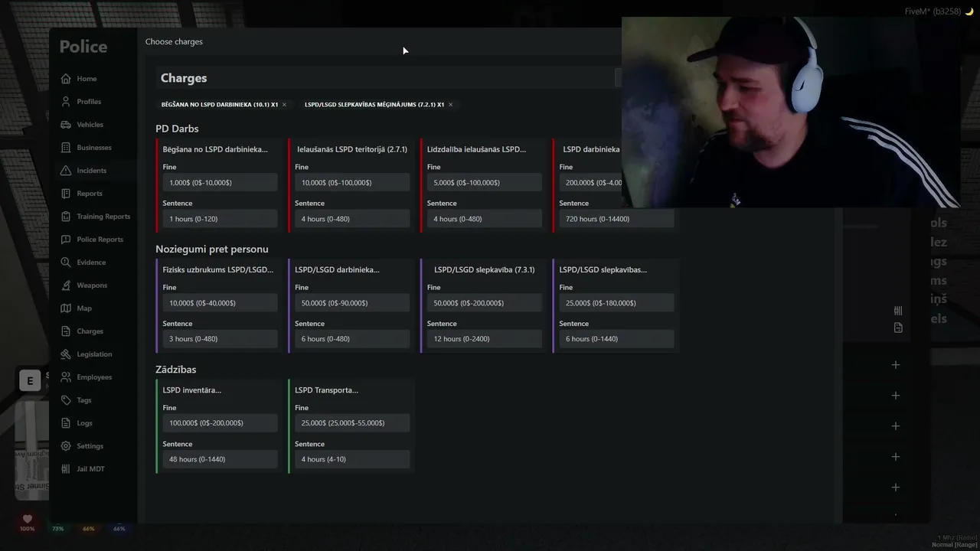Click the 12 hours sentence field
This screenshot has width=980, height=551.
click(x=485, y=339)
